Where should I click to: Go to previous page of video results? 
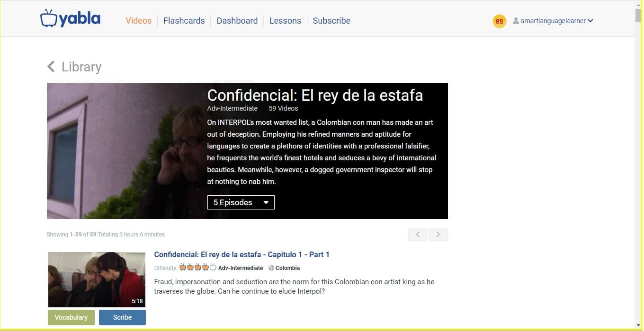[x=418, y=235]
